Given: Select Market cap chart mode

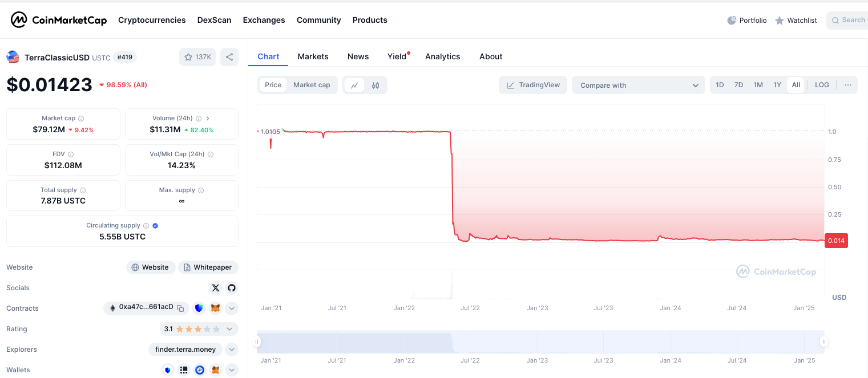Looking at the screenshot, I should (x=312, y=85).
